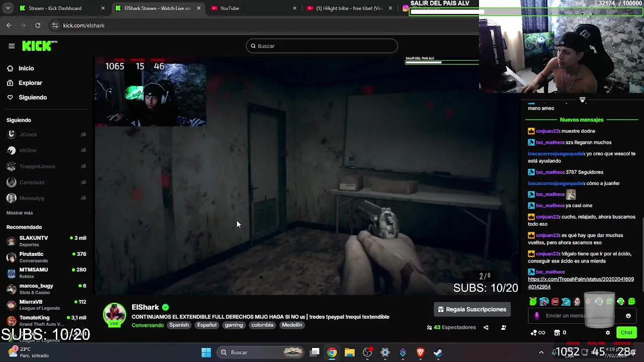
Task: Collapse chat with the chevron above messages
Action: [582, 100]
